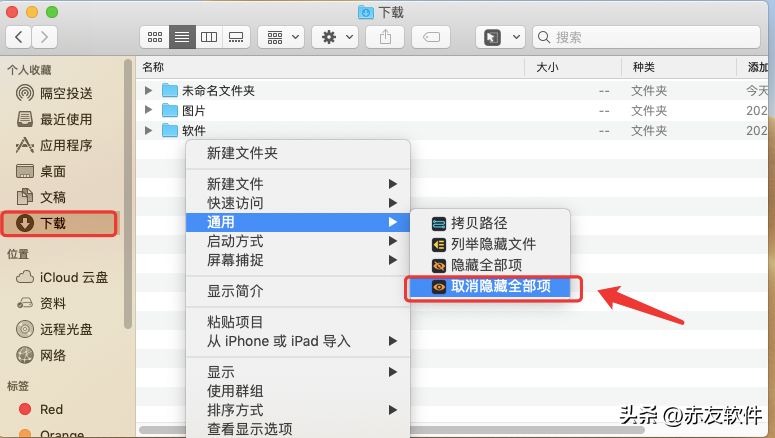Expand the 图片 folder disclosure triangle
The height and width of the screenshot is (438, 775).
pos(149,110)
